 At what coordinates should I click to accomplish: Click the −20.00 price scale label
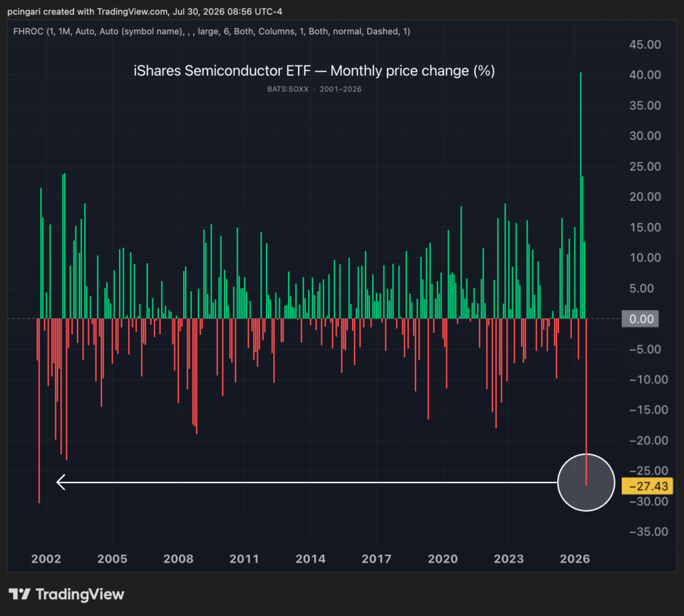(x=648, y=441)
